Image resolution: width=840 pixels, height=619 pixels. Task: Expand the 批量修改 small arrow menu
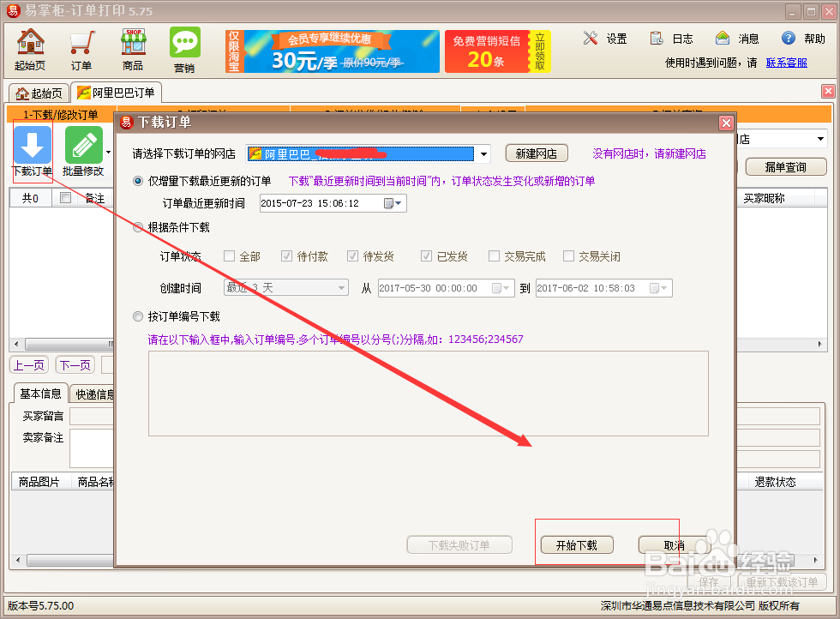click(x=108, y=153)
